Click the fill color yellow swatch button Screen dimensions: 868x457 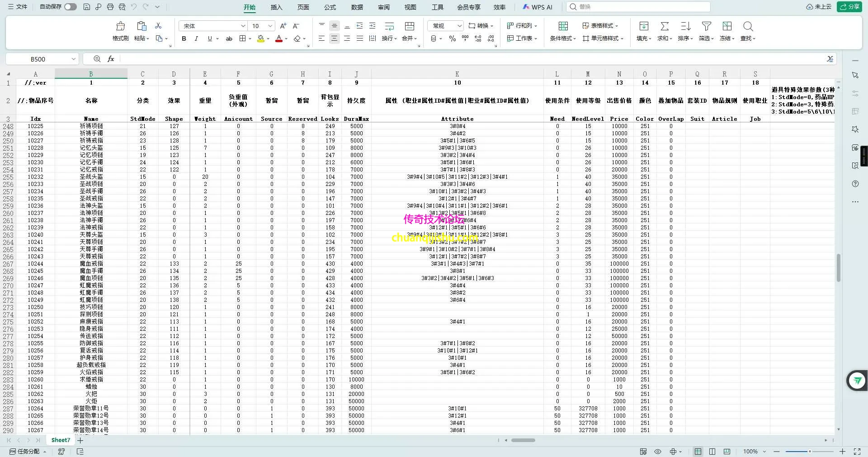tap(261, 39)
